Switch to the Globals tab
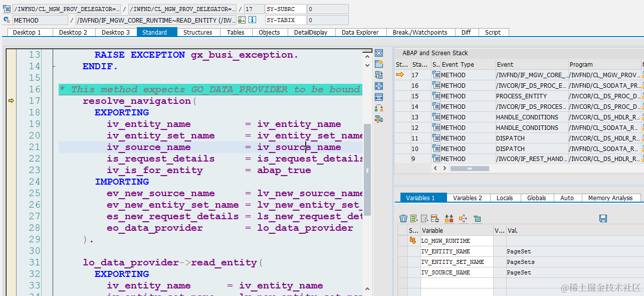The height and width of the screenshot is (296, 644). [x=537, y=198]
